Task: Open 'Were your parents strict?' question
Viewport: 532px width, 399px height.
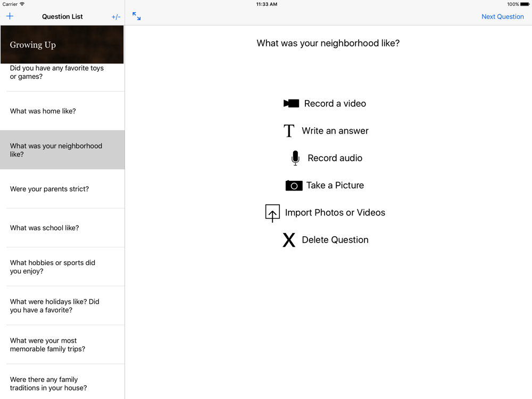Action: click(62, 189)
